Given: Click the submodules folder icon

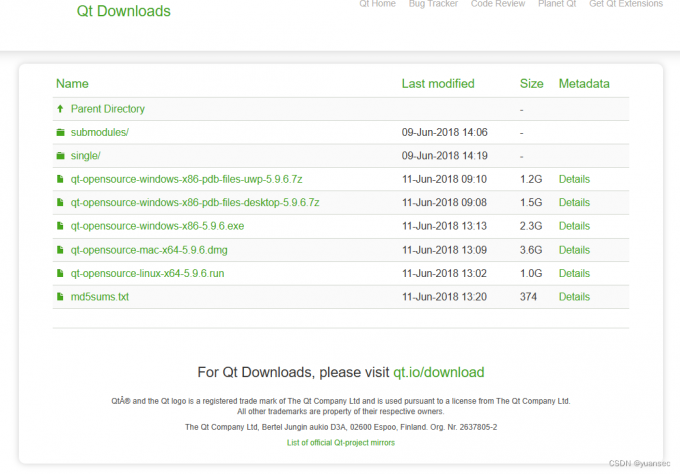Looking at the screenshot, I should pyautogui.click(x=60, y=133).
